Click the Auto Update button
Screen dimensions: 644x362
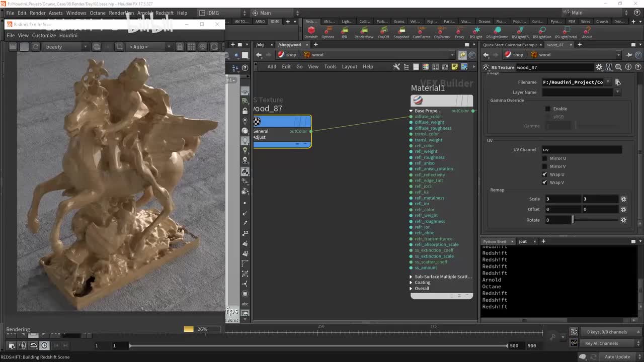click(x=617, y=357)
